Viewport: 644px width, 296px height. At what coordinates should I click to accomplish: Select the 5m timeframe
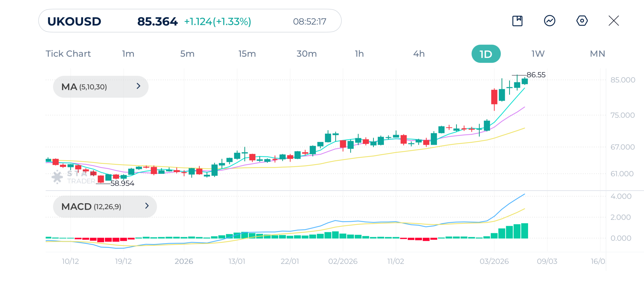[187, 54]
